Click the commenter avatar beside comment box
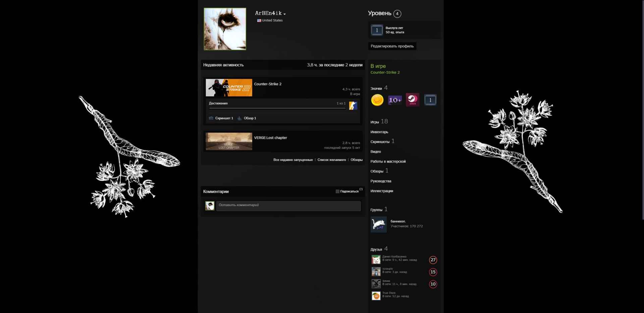This screenshot has width=644, height=313. (210, 206)
